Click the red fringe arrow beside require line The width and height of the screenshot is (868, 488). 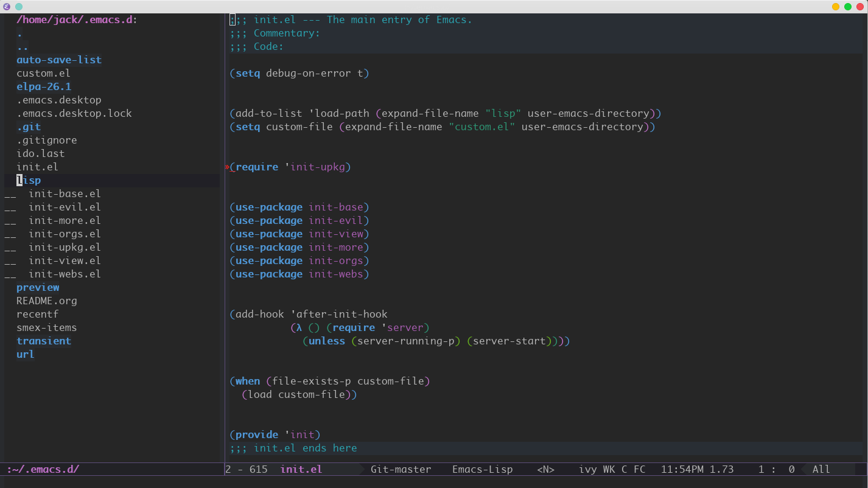[x=227, y=167]
